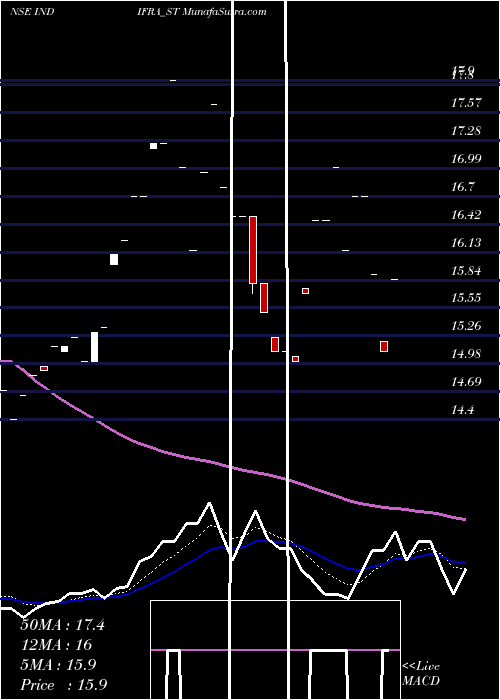Select the 15.84 price level label
500x700 pixels.
pyautogui.click(x=466, y=271)
